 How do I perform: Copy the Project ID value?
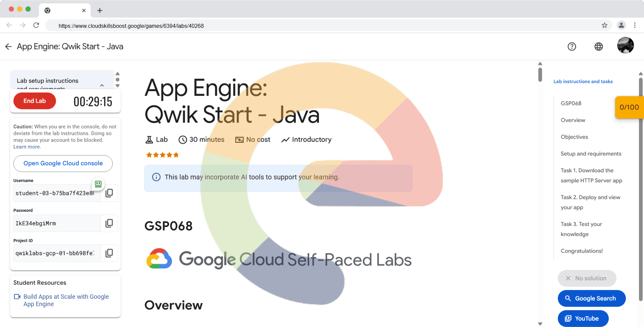109,253
